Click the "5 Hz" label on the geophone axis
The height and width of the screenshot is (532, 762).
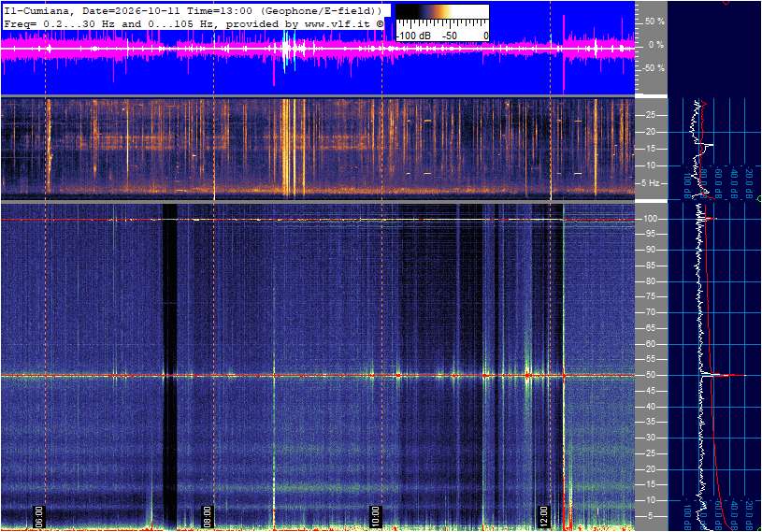click(x=650, y=183)
